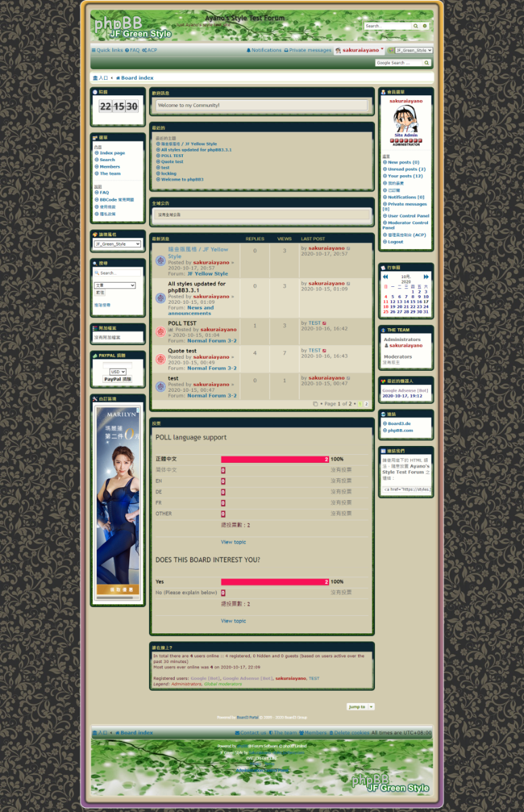
Task: Click the POLL TEST topic status icon
Action: 160,332
